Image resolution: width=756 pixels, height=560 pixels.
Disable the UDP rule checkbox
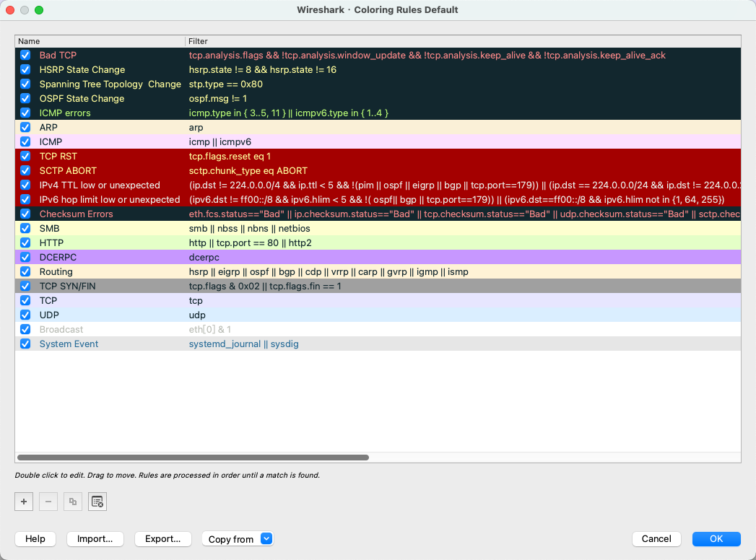click(x=25, y=315)
